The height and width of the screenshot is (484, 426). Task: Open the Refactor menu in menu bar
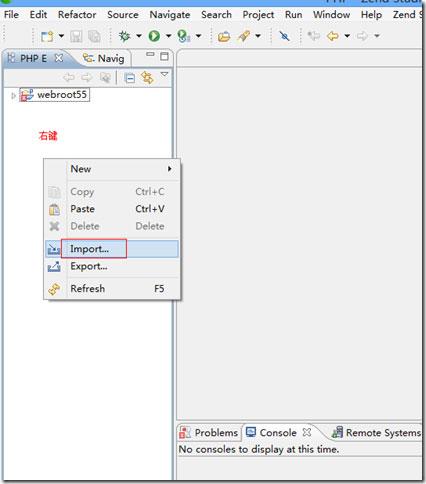tap(77, 15)
